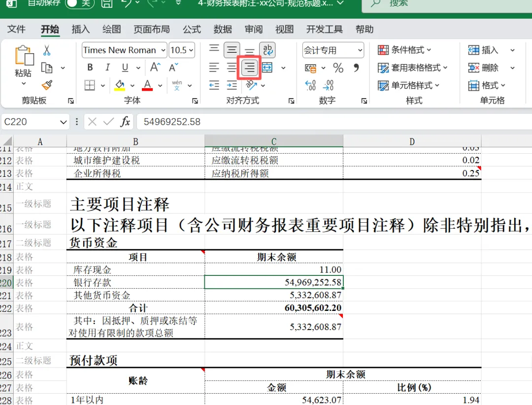Image resolution: width=532 pixels, height=405 pixels.
Task: Click the text orientation icon
Action: (251, 85)
